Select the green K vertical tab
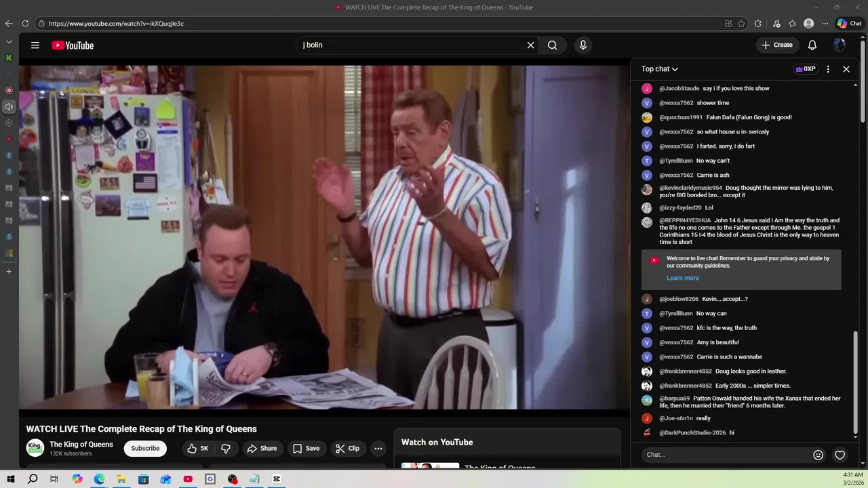This screenshot has height=488, width=868. click(9, 58)
